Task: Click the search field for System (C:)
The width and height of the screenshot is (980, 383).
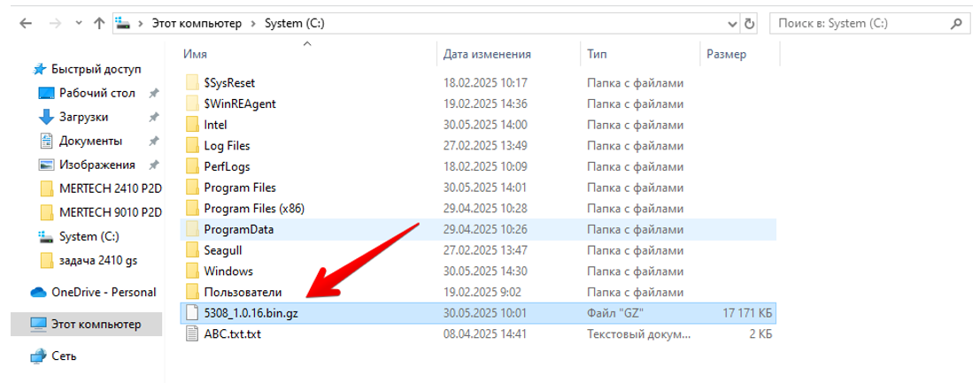Action: click(859, 24)
